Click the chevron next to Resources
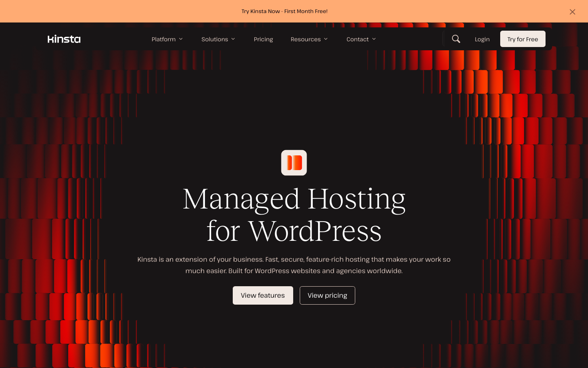Screen dimensions: 588x368 tap(326, 39)
